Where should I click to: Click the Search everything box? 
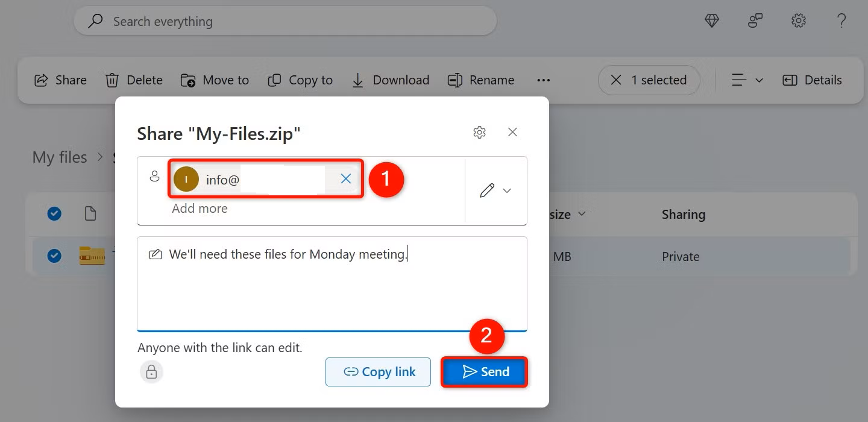285,22
